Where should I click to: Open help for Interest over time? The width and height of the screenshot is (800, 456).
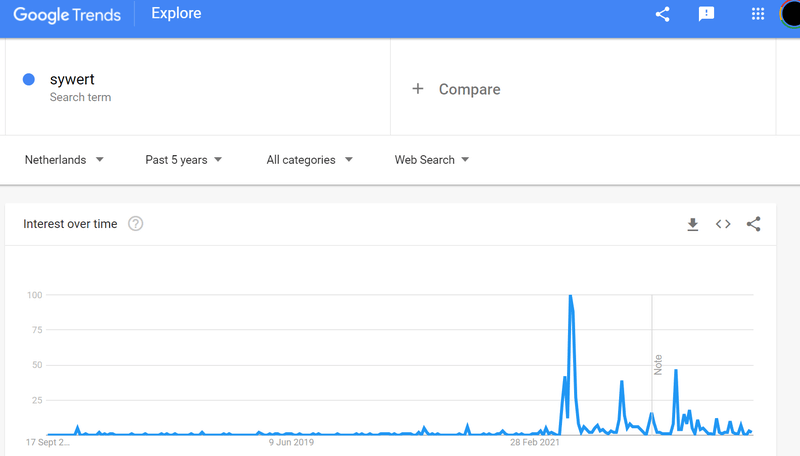[136, 224]
